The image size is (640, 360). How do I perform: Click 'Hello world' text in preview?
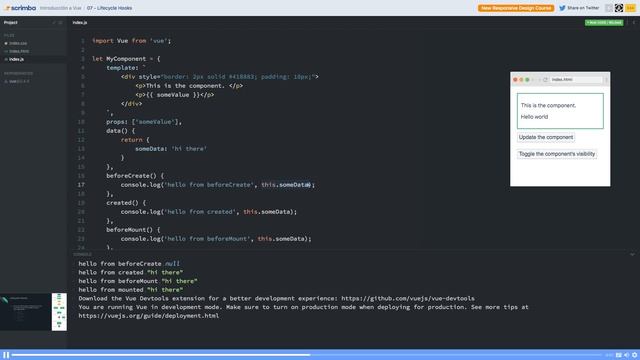point(534,117)
